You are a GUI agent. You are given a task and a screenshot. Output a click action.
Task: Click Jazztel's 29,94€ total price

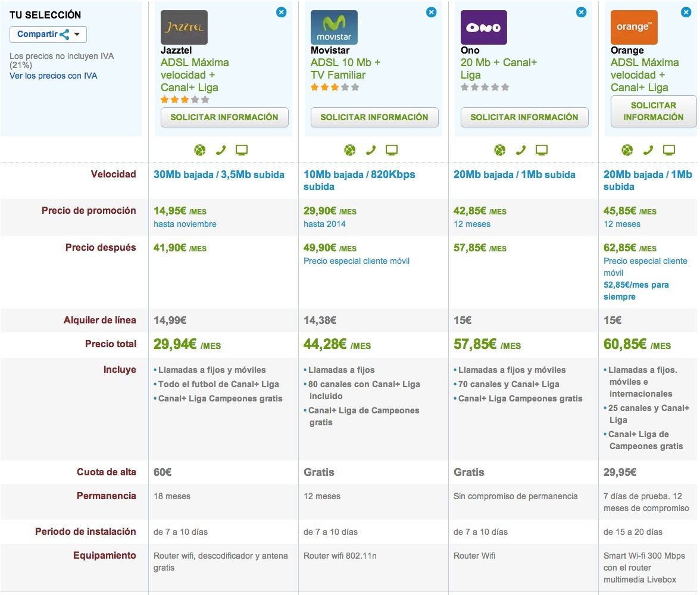[x=187, y=344]
